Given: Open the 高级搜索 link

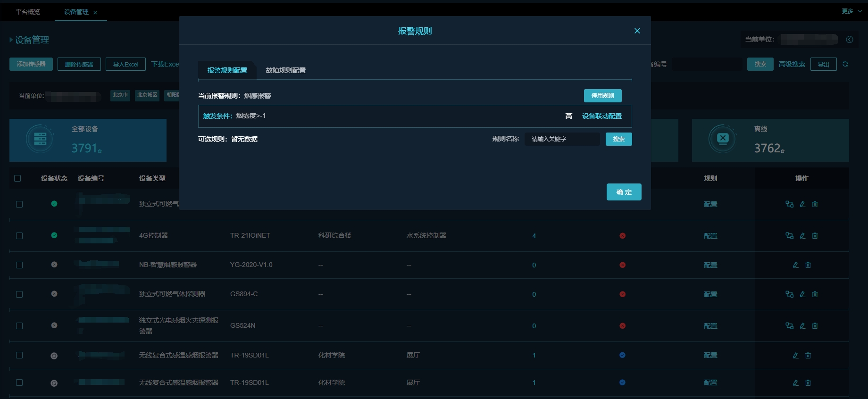Looking at the screenshot, I should pyautogui.click(x=792, y=64).
